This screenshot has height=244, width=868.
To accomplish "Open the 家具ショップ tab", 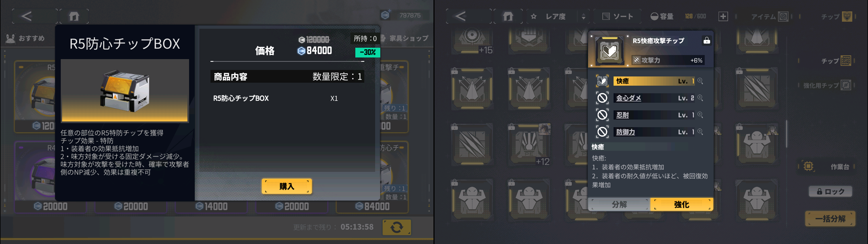I will [405, 38].
